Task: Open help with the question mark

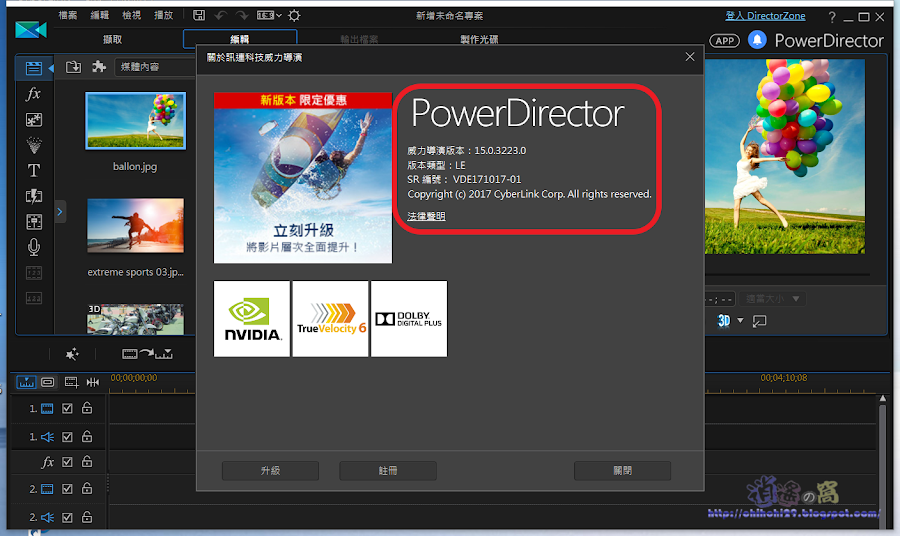Action: [x=832, y=17]
